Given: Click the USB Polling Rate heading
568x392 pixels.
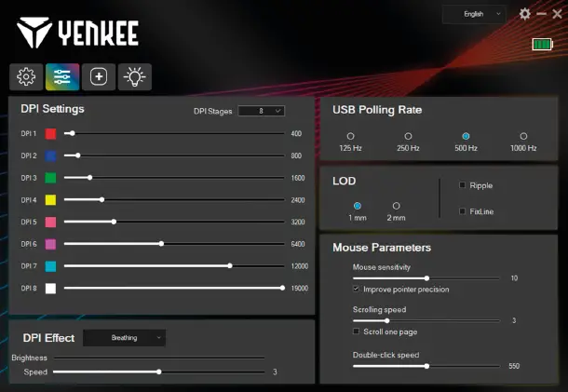Looking at the screenshot, I should tap(377, 110).
